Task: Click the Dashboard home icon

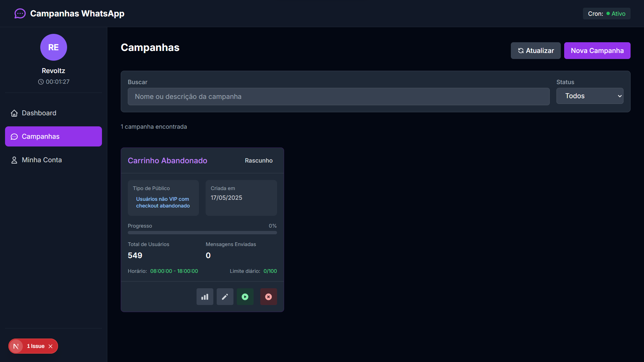Action: click(x=14, y=113)
